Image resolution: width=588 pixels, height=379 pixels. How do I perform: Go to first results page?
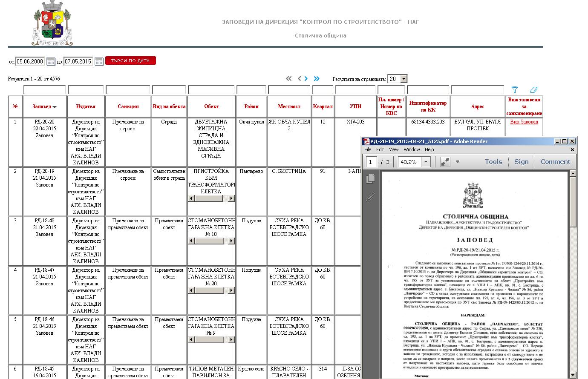click(x=289, y=79)
